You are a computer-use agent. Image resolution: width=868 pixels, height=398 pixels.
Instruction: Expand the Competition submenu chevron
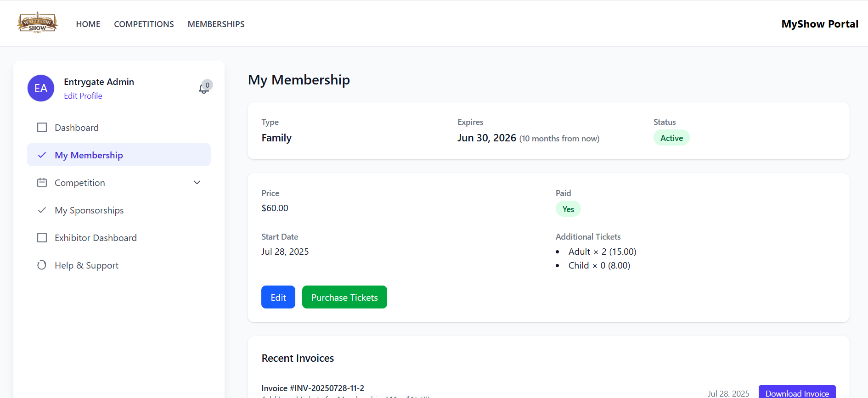click(x=197, y=183)
